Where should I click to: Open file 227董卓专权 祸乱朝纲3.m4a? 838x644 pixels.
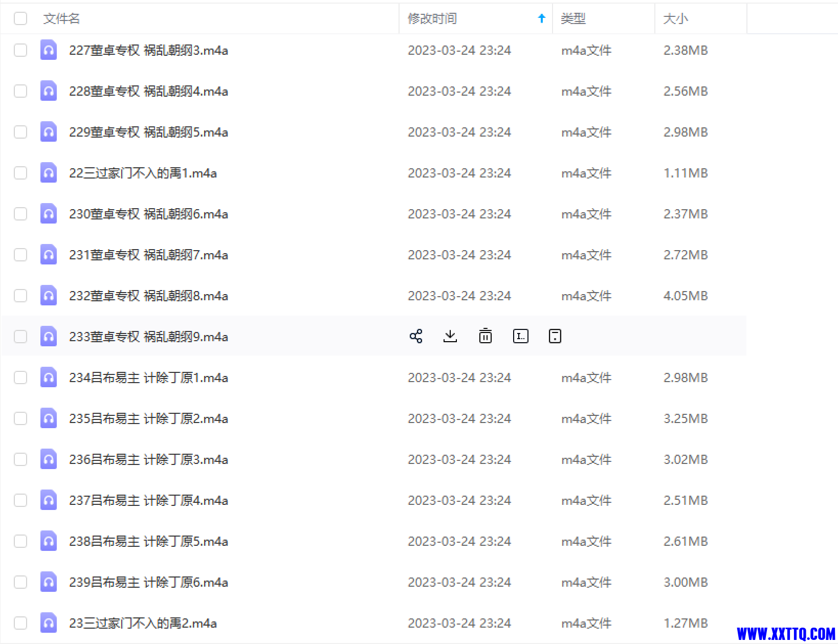coord(148,50)
